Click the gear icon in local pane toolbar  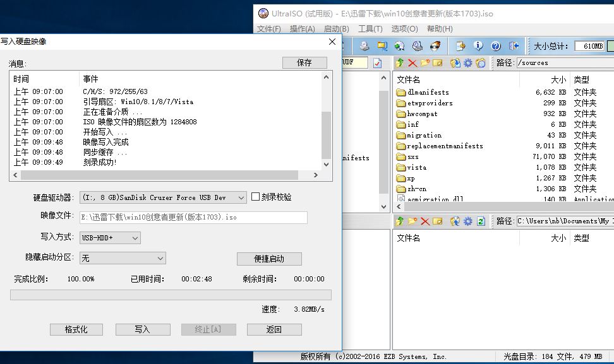(468, 221)
